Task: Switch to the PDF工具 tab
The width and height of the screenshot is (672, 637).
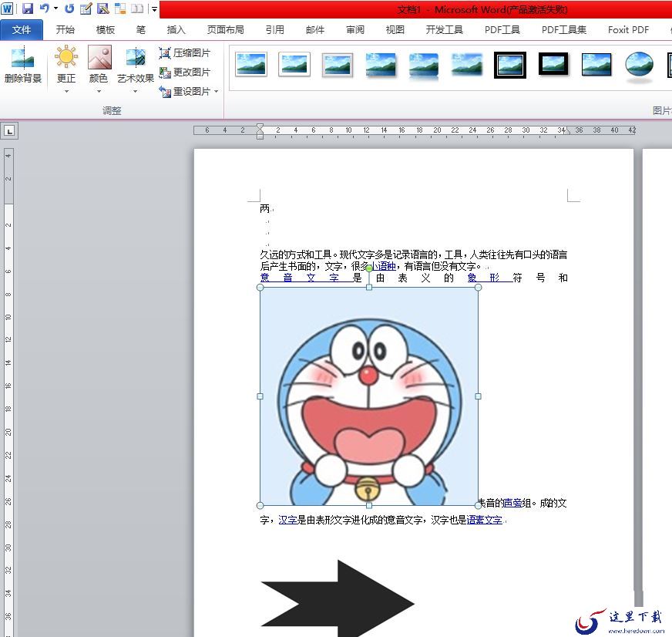Action: tap(502, 29)
